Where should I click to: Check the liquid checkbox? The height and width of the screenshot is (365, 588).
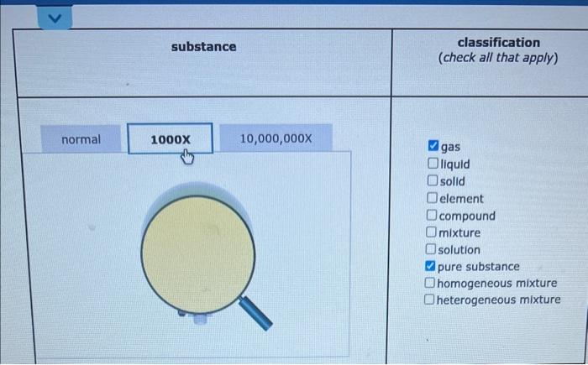[x=433, y=163]
